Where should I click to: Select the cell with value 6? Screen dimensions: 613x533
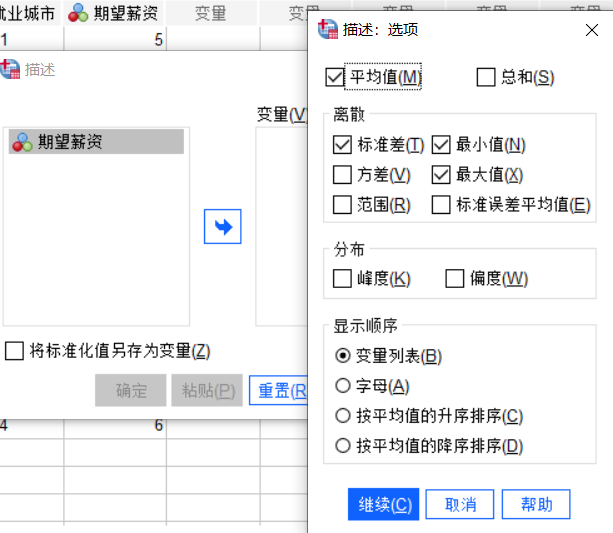[x=115, y=425]
